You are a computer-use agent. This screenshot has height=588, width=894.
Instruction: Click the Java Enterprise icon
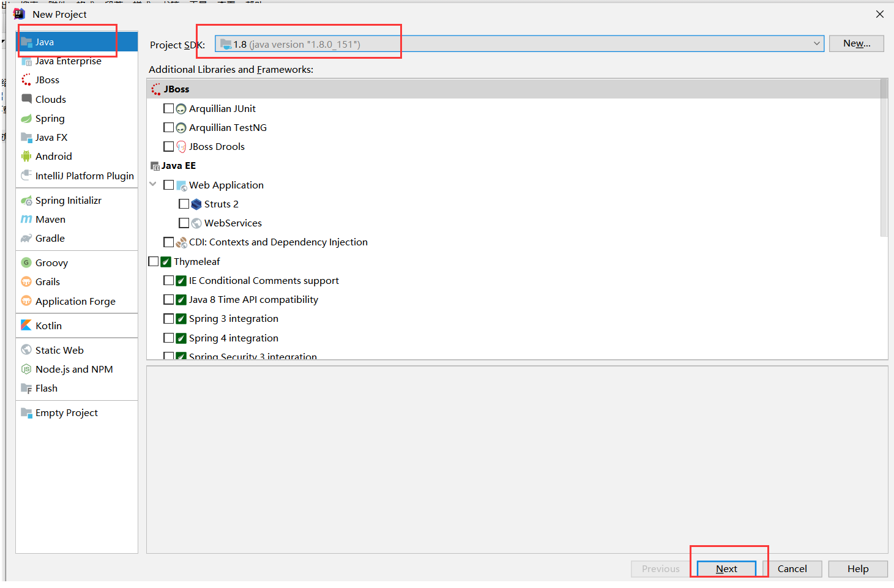26,61
